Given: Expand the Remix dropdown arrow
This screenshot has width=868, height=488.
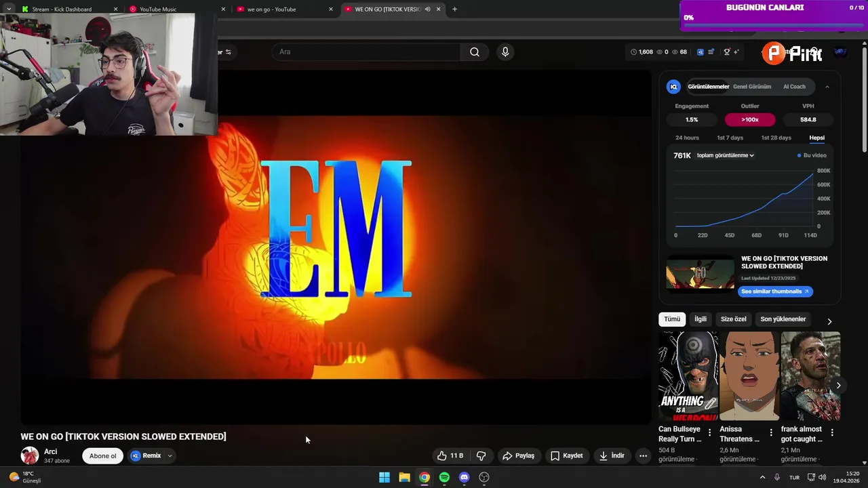Looking at the screenshot, I should pyautogui.click(x=170, y=455).
